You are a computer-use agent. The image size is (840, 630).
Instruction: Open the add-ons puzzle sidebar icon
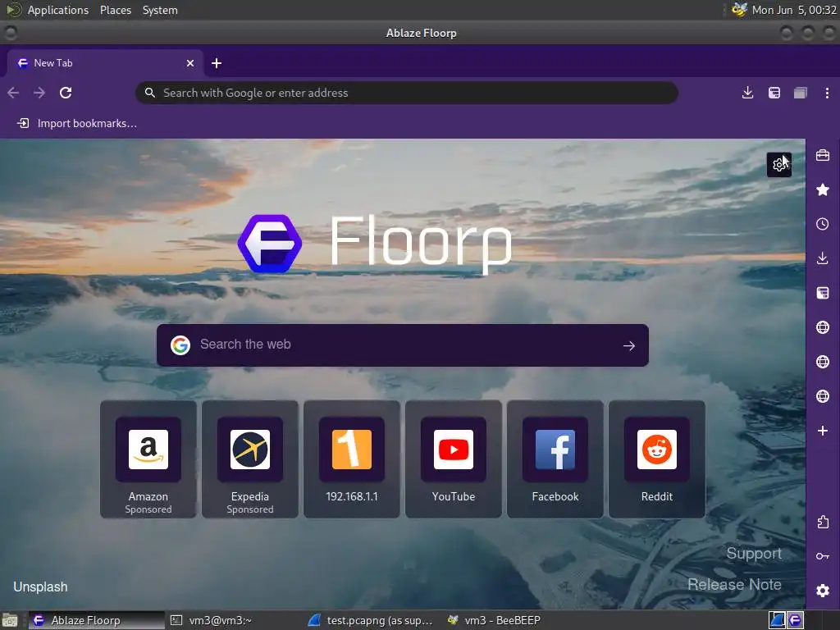tap(822, 522)
